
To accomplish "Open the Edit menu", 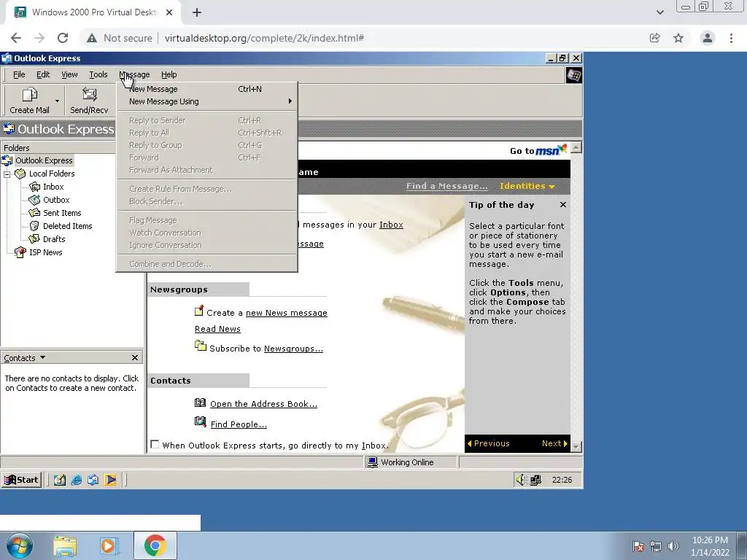I will click(43, 74).
